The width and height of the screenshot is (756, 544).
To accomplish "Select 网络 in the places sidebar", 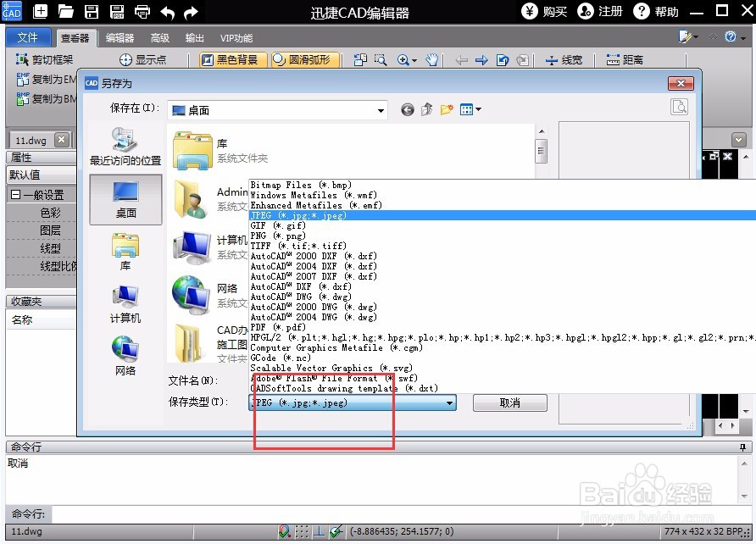I will (x=125, y=356).
